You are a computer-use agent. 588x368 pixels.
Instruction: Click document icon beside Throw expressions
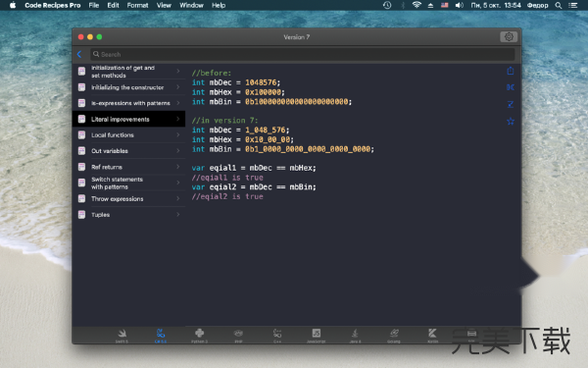click(81, 198)
